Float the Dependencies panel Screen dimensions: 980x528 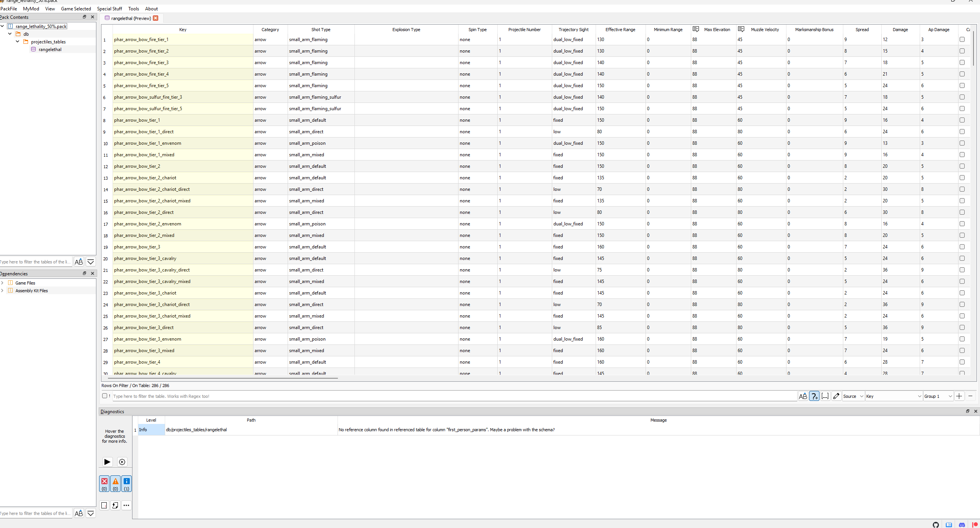click(84, 273)
